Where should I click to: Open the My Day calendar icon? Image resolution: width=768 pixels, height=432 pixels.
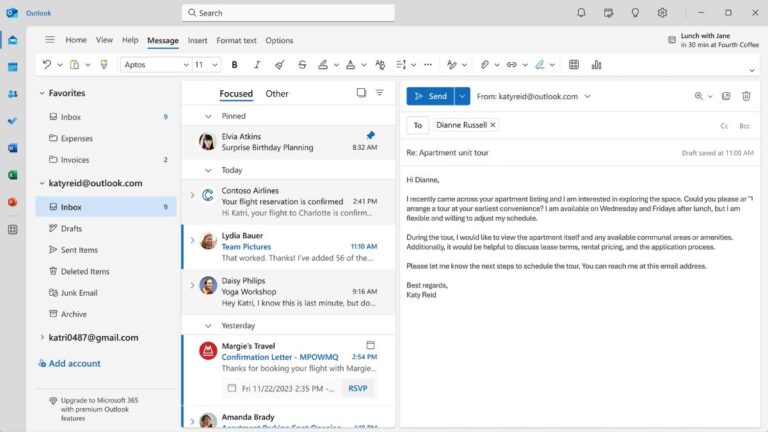click(608, 13)
